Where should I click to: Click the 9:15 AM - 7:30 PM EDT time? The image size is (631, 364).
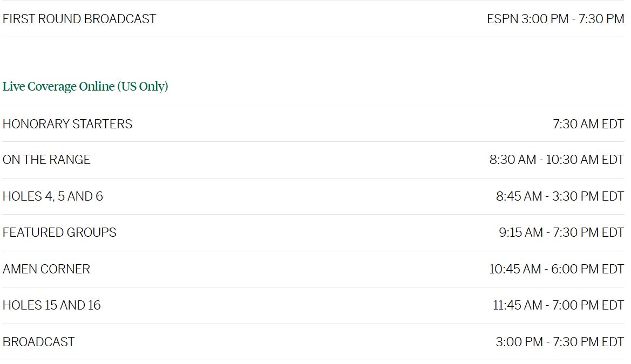[x=561, y=232]
